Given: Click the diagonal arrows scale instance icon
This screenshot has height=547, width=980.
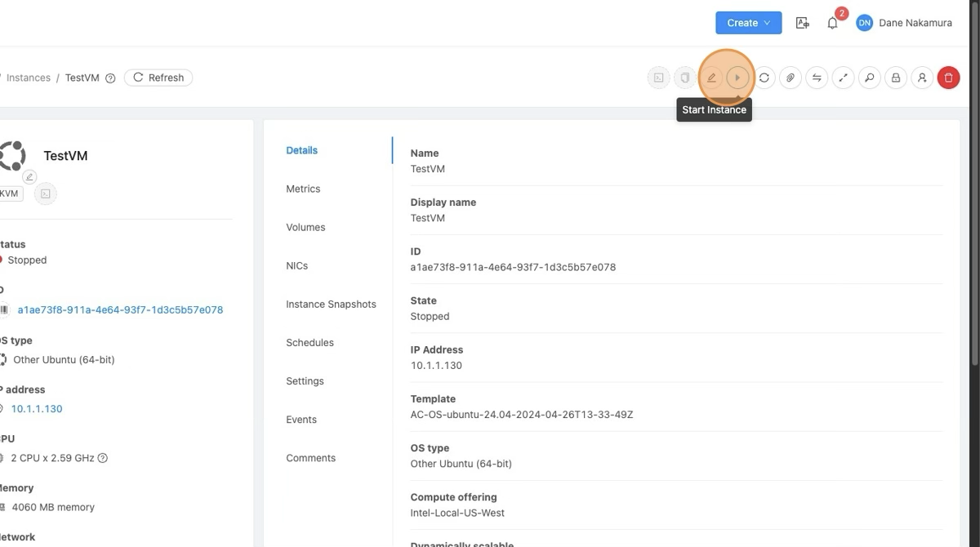Looking at the screenshot, I should point(843,78).
